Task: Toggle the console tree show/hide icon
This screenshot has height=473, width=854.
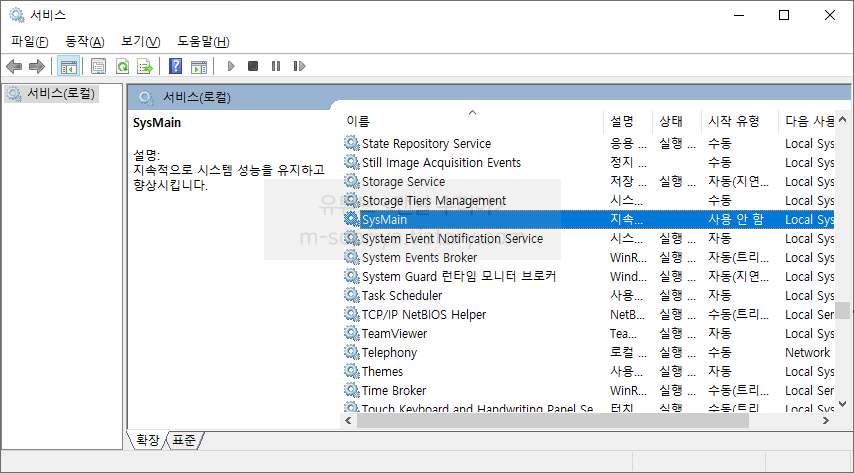Action: tap(69, 66)
